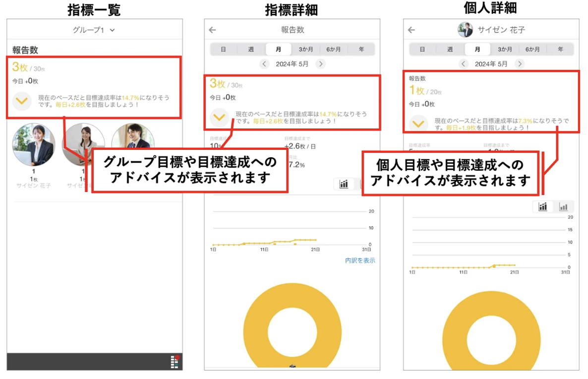Screen dimensions: 588x379
Task: Go to next month in サイゼン 花子 screen
Action: tap(520, 64)
